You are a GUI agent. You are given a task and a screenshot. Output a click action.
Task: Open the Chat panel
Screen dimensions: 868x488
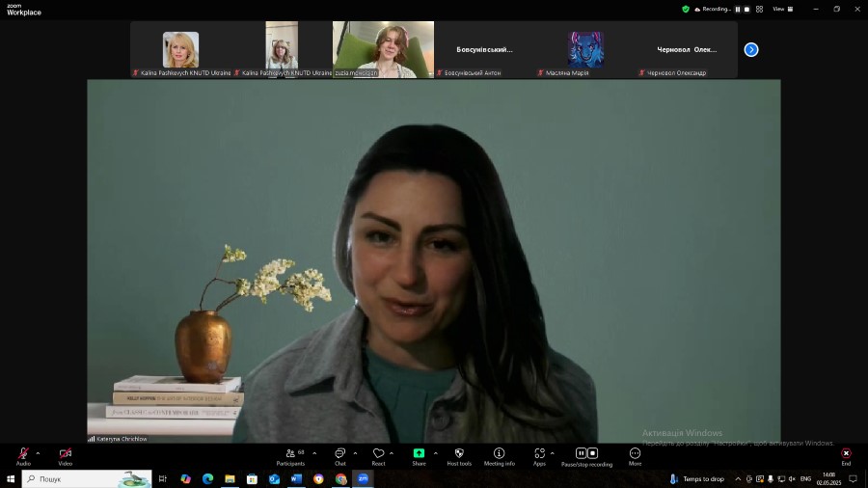coord(339,456)
